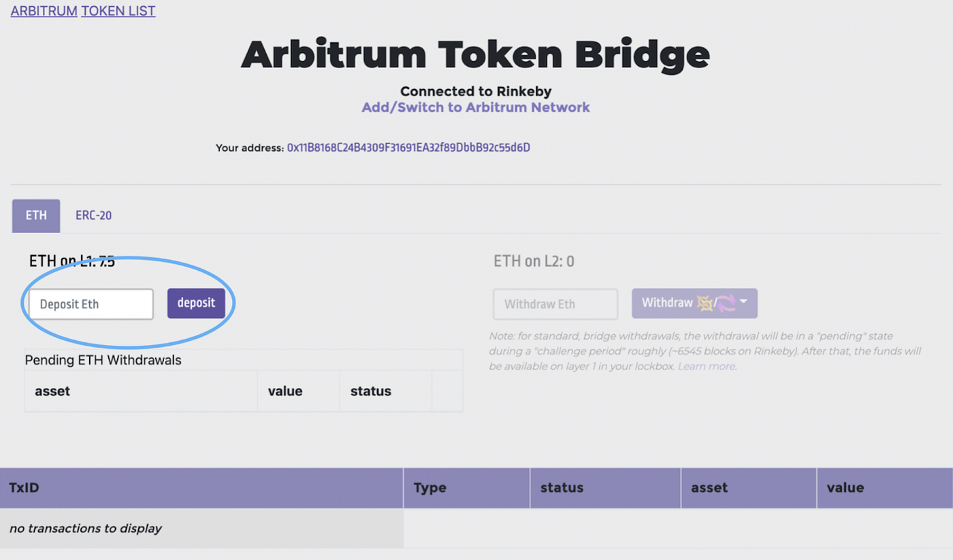Click the yellow gear-face icon in Withdraw button
The image size is (953, 560).
click(705, 303)
